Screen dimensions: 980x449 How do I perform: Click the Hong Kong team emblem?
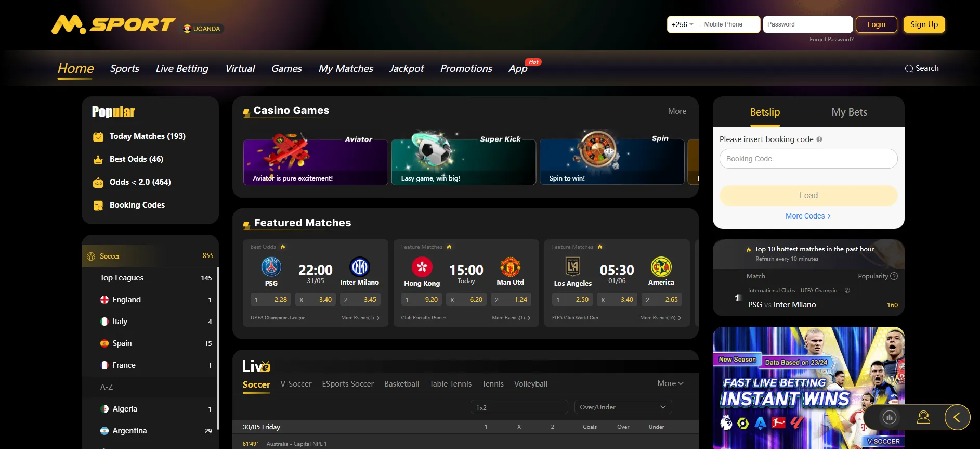pos(422,267)
